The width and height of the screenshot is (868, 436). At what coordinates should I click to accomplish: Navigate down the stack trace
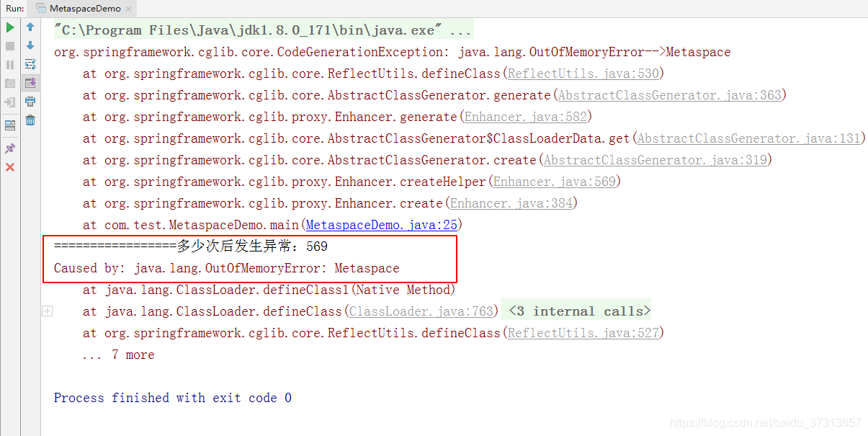pyautogui.click(x=30, y=45)
